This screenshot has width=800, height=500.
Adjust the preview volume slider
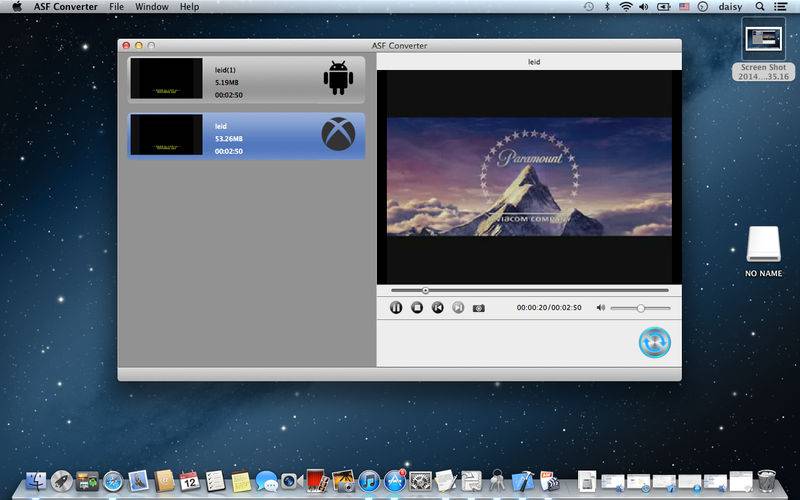point(640,308)
